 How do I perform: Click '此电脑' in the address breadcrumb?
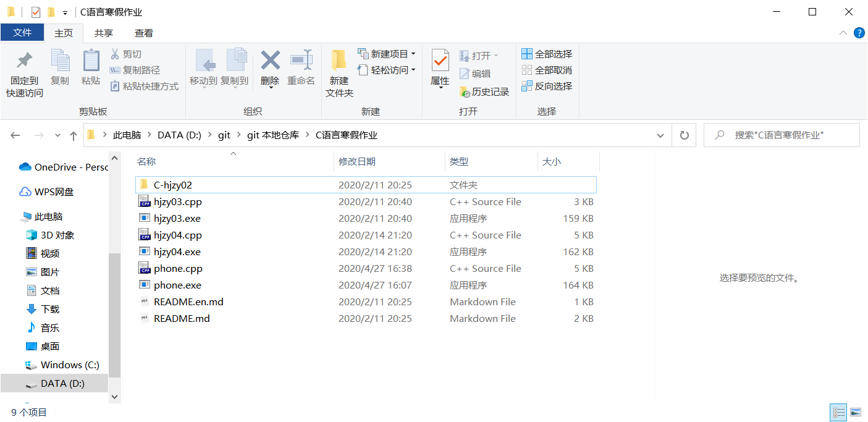(x=127, y=135)
